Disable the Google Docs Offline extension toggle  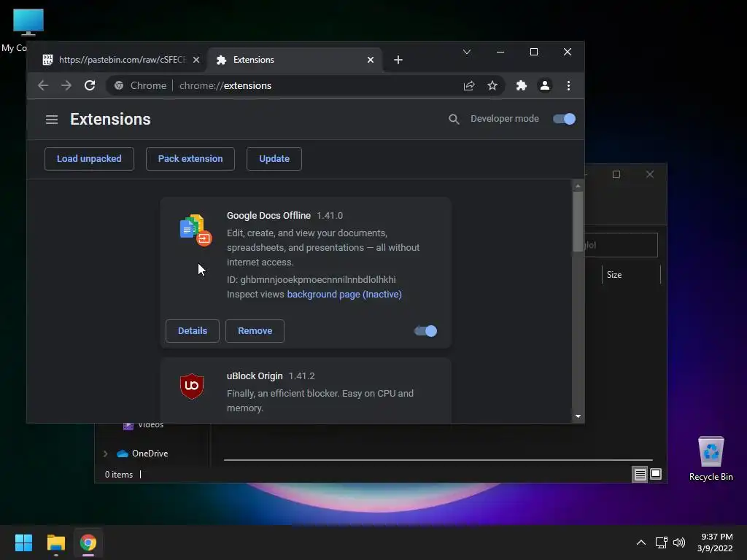(425, 331)
